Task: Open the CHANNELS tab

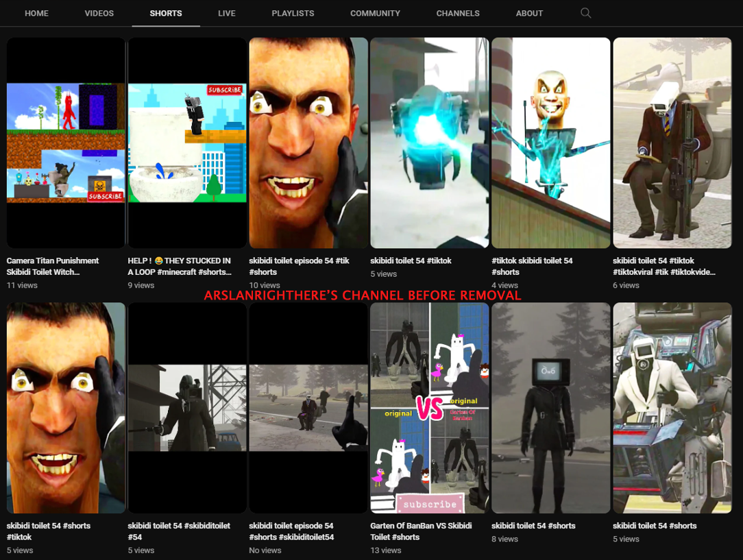Action: [458, 13]
